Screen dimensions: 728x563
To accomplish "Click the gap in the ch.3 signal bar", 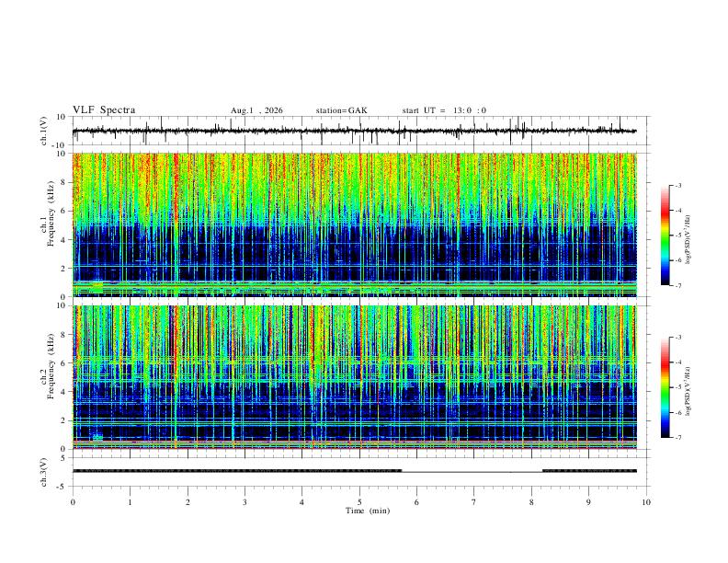I will click(x=472, y=472).
